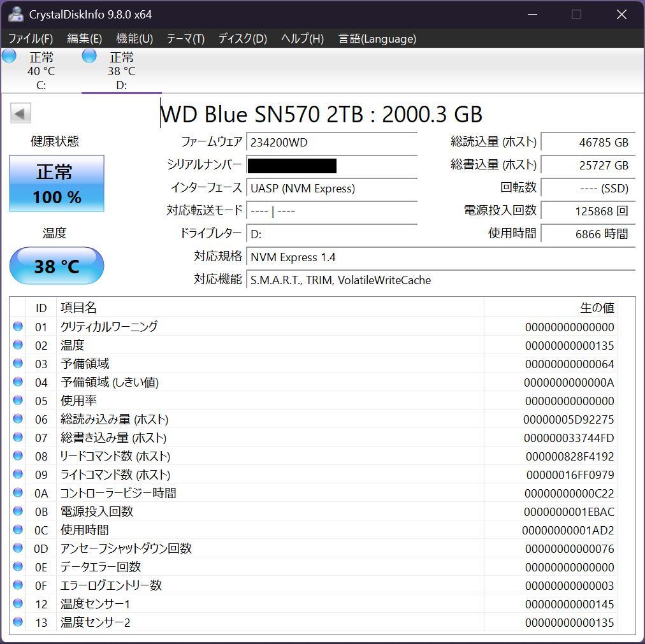This screenshot has width=645, height=644.
Task: Click the firmware field 234200WD
Action: [x=331, y=142]
